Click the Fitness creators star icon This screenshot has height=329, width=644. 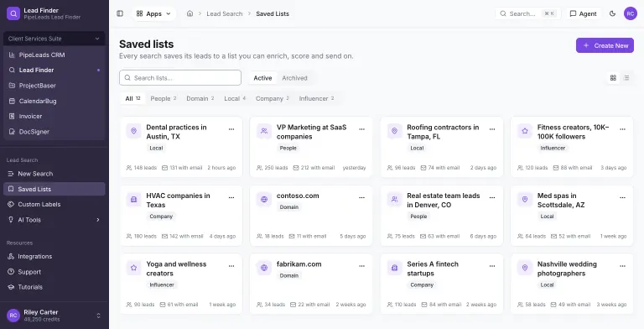pyautogui.click(x=525, y=131)
